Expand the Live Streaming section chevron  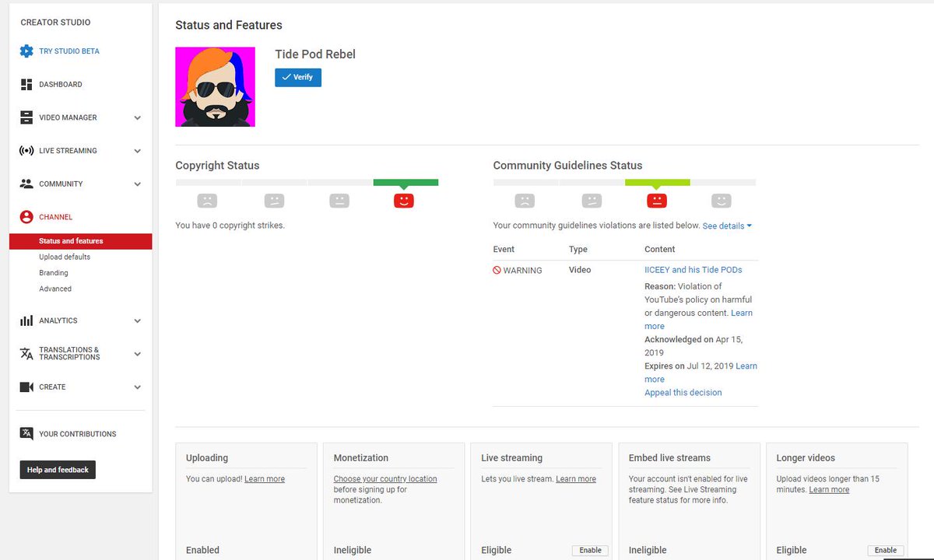click(138, 151)
